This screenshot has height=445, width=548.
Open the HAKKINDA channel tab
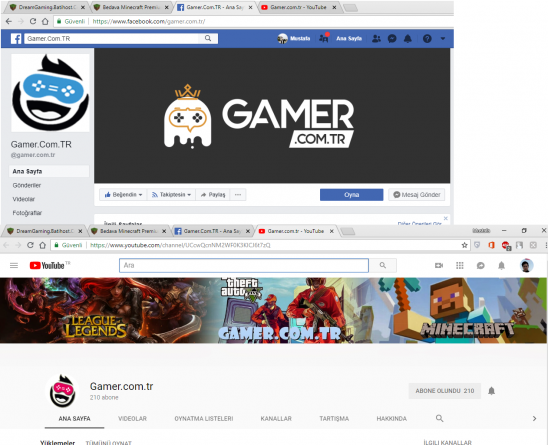pos(391,418)
